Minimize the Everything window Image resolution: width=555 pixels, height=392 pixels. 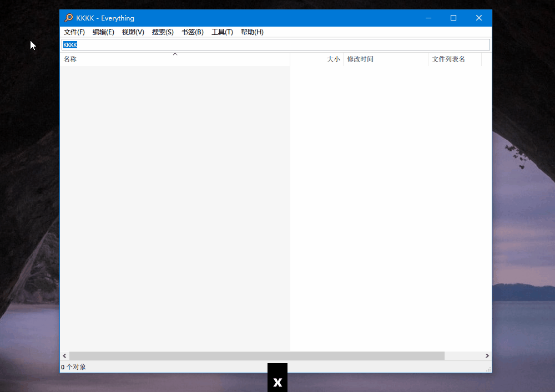428,18
